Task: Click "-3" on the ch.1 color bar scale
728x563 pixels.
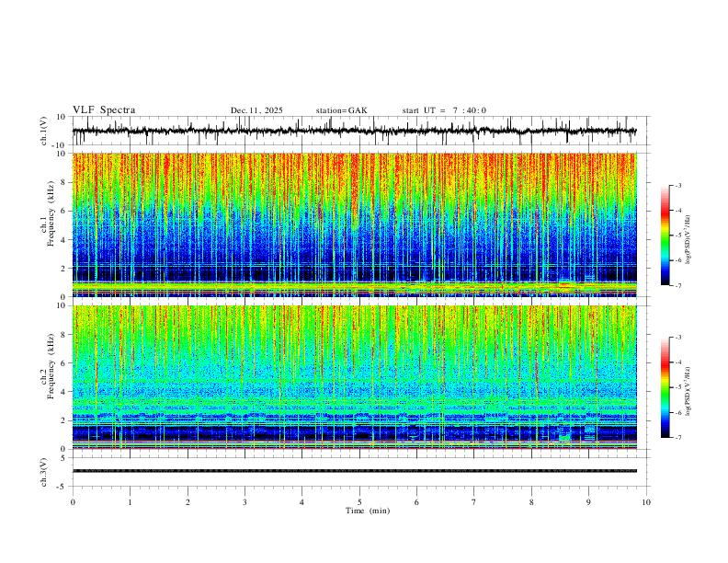Action: (x=677, y=185)
